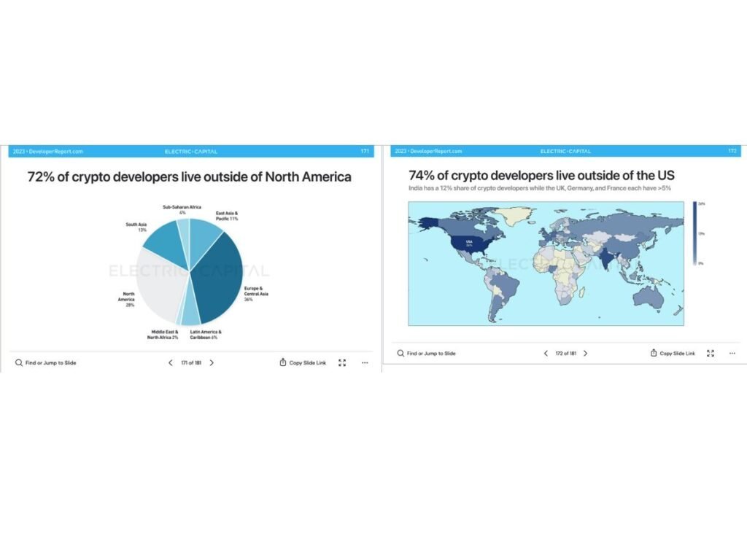Advance to next slide from 171 of 181
Screen dimensions: 747x560
point(212,362)
